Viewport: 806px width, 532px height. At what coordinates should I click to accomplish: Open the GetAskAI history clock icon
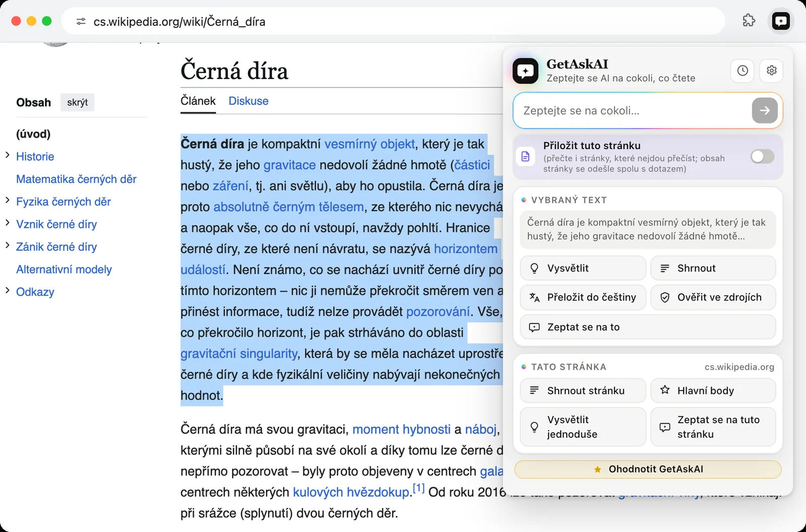pyautogui.click(x=743, y=71)
